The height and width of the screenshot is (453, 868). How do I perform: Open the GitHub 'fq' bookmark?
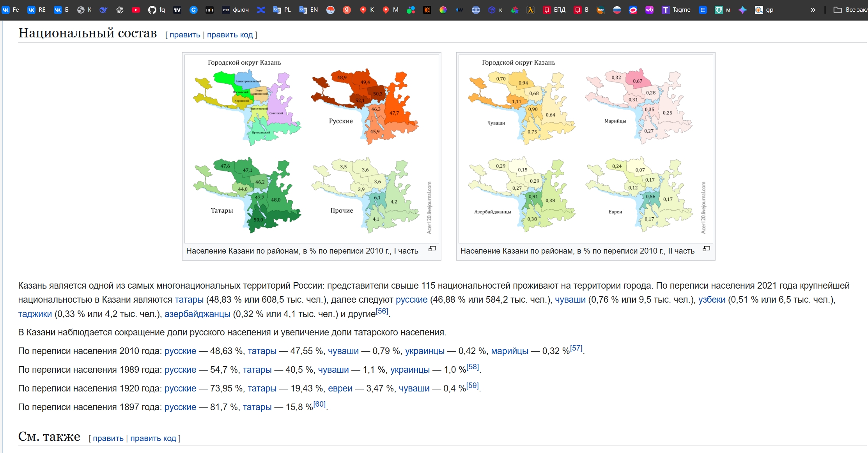pyautogui.click(x=157, y=10)
